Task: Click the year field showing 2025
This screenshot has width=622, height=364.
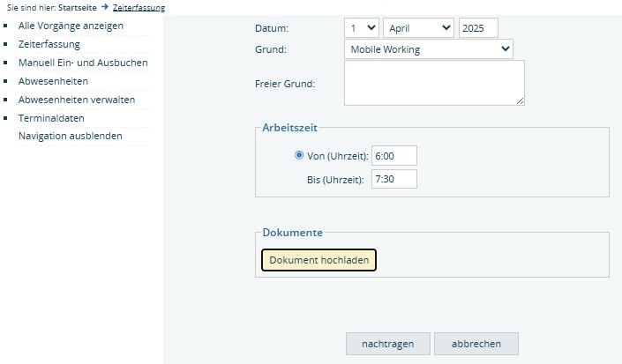Action: pyautogui.click(x=478, y=28)
